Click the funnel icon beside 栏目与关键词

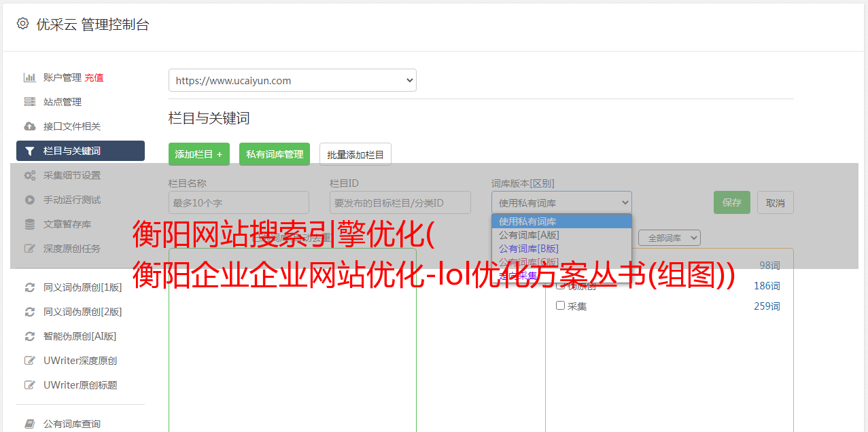[x=30, y=151]
